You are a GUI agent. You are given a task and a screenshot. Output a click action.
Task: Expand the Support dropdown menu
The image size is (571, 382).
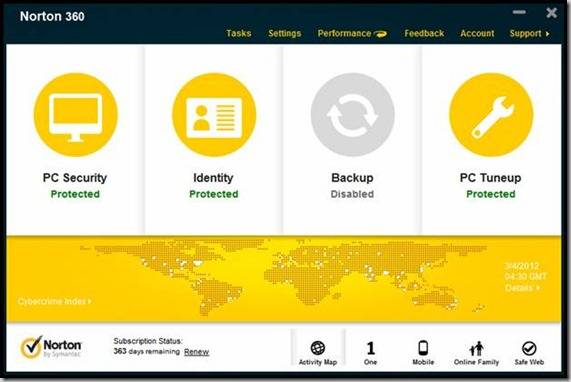point(529,34)
